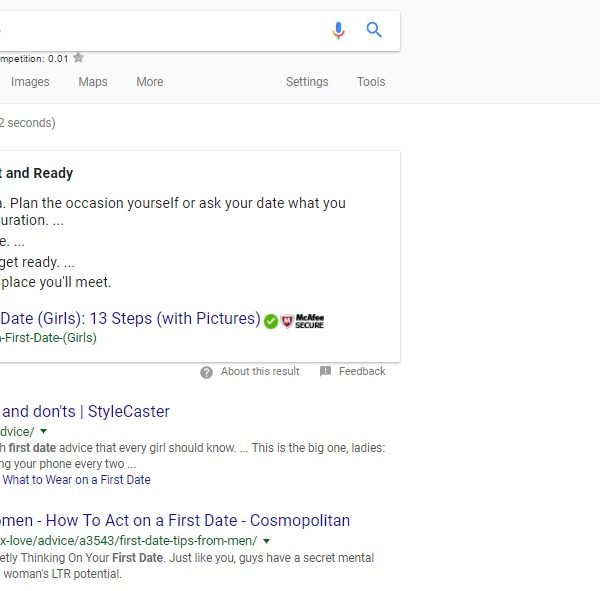Open the Tools option
600x591 pixels.
[371, 82]
